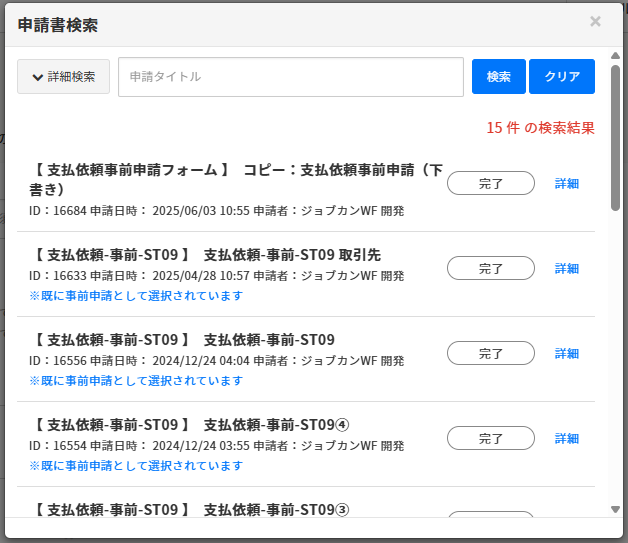Click the 申請タイトル search field
628x543 pixels.
coord(290,77)
